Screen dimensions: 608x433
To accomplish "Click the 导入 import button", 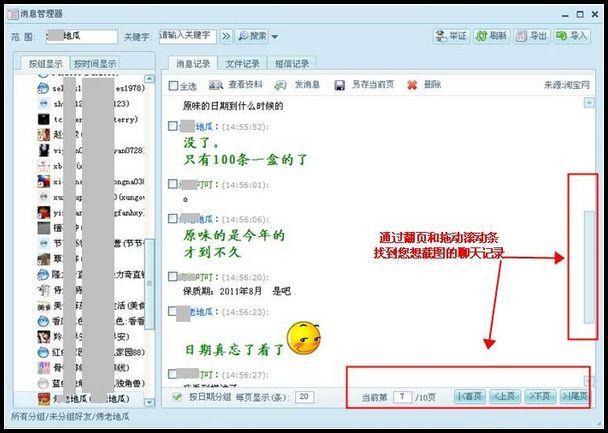I will pyautogui.click(x=570, y=36).
